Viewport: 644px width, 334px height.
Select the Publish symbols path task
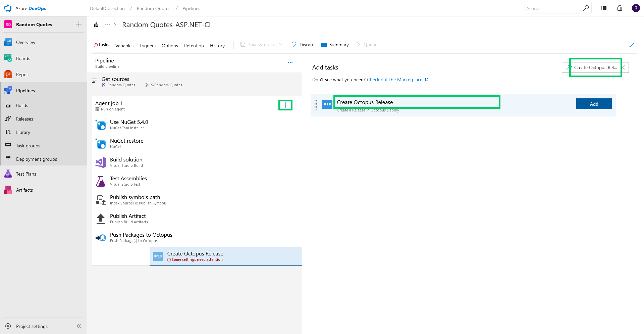tap(197, 200)
